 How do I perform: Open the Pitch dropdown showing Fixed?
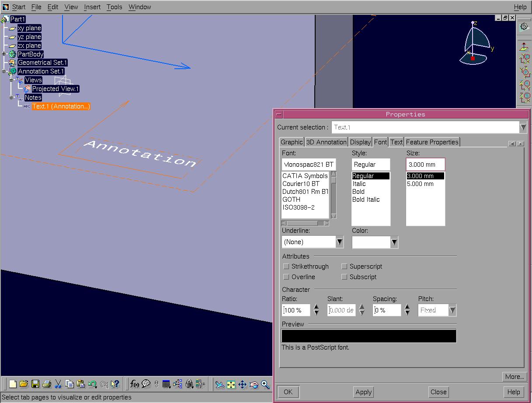[x=452, y=310]
